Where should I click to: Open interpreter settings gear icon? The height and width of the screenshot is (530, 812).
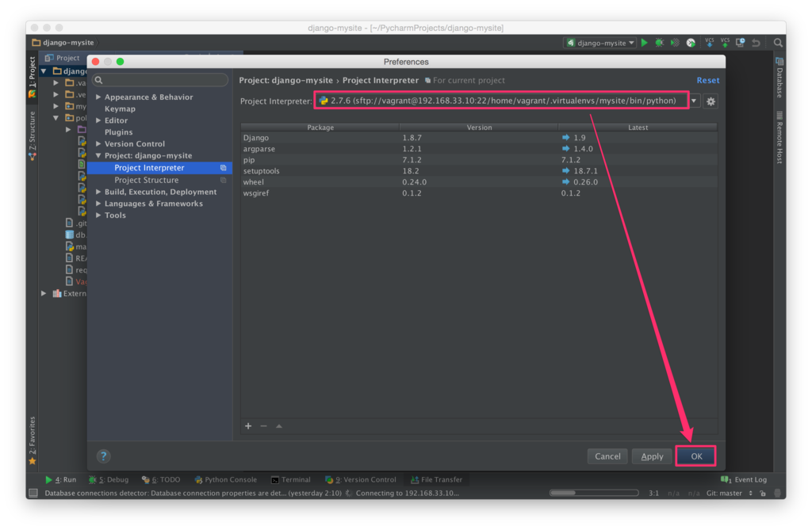[x=711, y=101]
